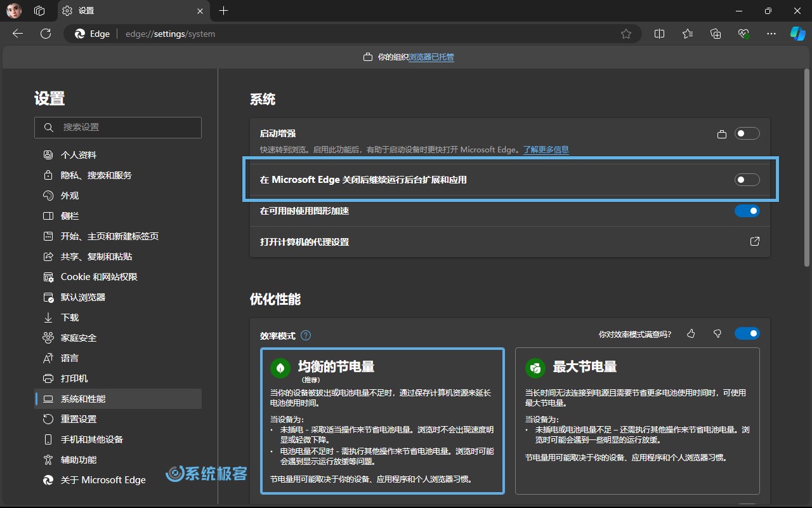
Task: Open the 浏览器已托管 link
Action: pos(431,57)
